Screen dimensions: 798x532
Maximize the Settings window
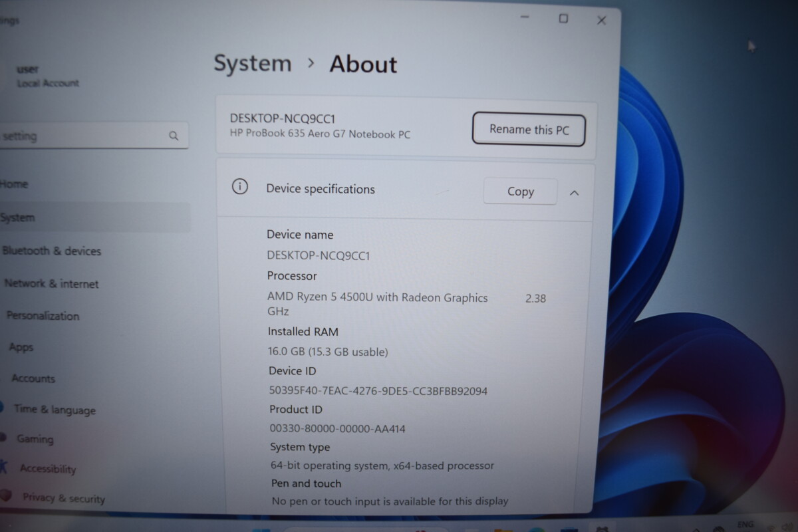(x=563, y=19)
